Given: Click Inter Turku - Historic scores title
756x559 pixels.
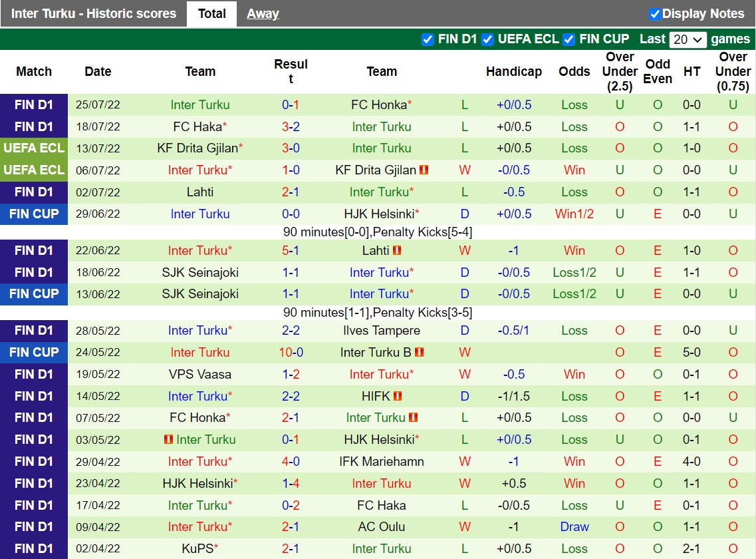Looking at the screenshot, I should tap(94, 13).
